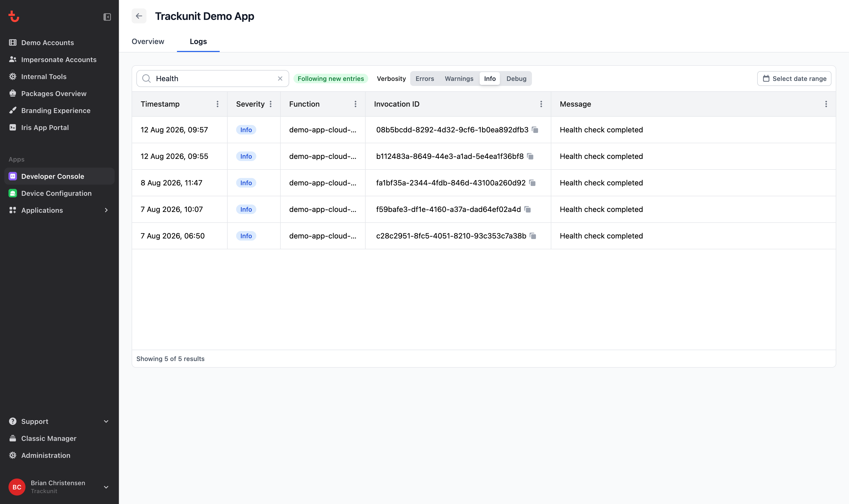This screenshot has width=849, height=504.
Task: Click the Demo Accounts table icon
Action: click(12, 42)
